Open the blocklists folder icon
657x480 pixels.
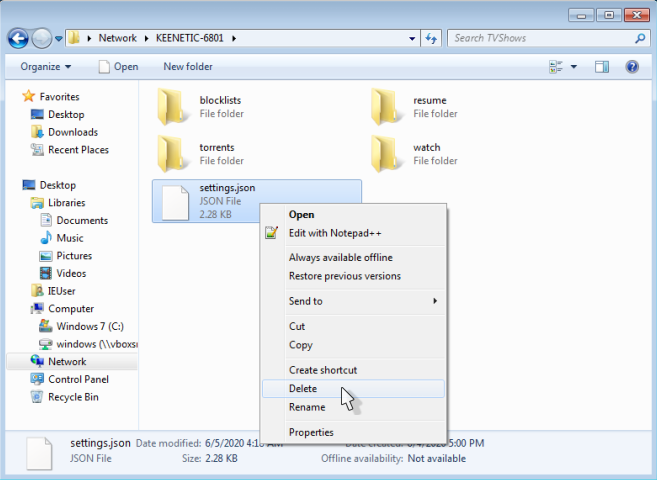(x=174, y=107)
